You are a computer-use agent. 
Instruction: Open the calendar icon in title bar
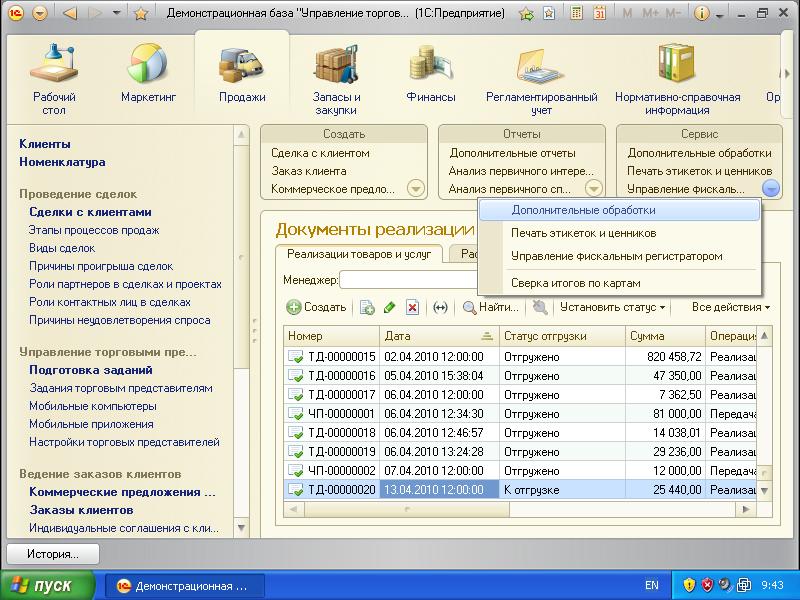(x=599, y=14)
